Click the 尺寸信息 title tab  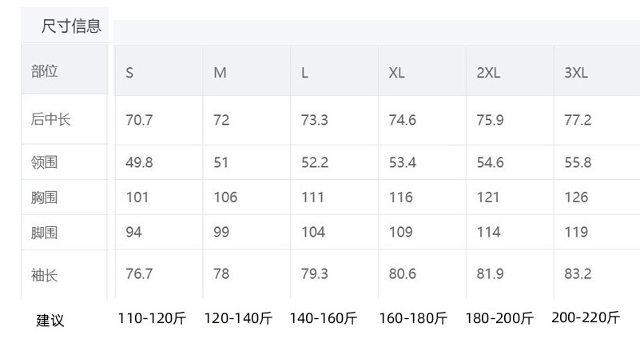(x=71, y=26)
